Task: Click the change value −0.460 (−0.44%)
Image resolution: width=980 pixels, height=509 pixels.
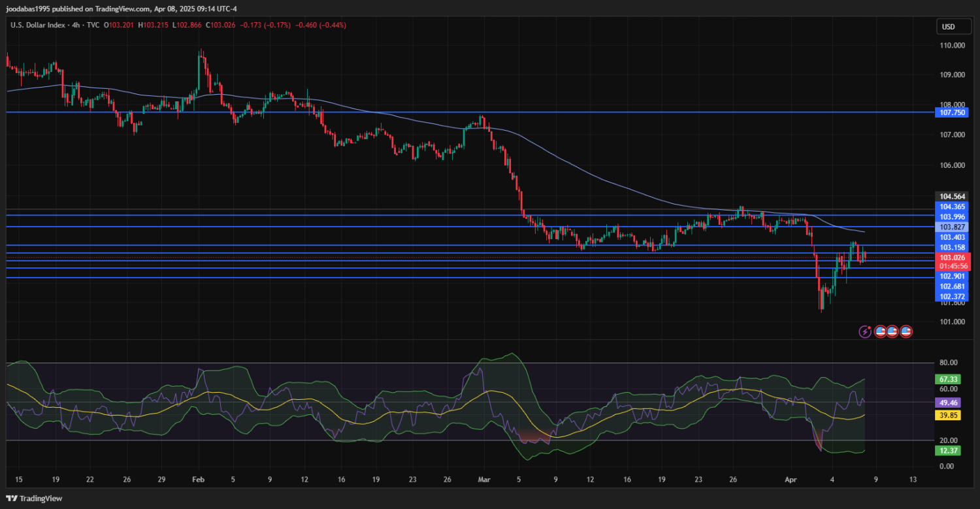Action: (321, 25)
